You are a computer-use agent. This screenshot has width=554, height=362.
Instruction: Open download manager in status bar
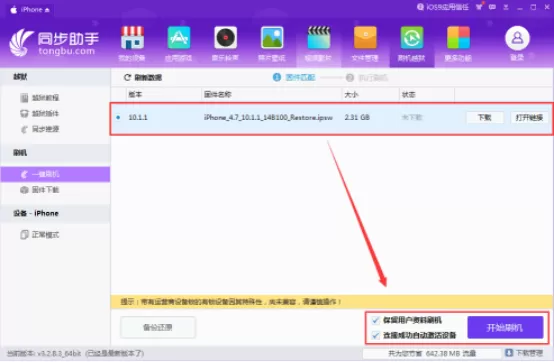click(x=524, y=353)
